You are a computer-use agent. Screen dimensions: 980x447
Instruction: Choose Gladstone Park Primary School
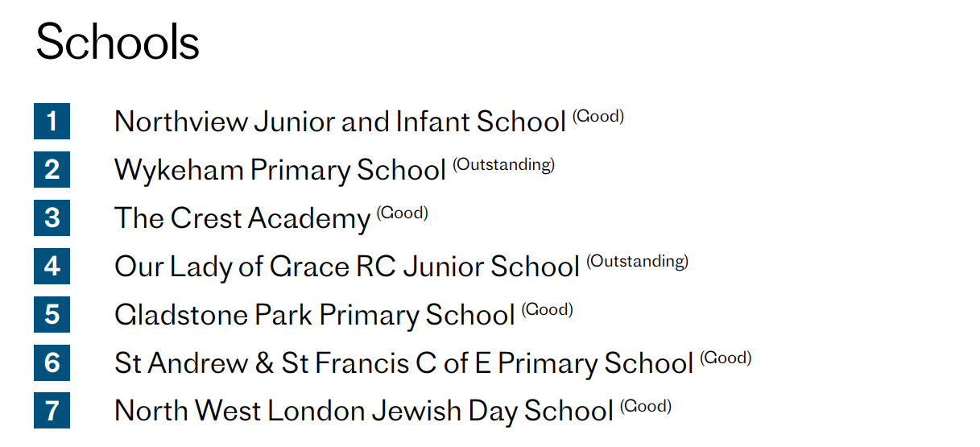click(314, 314)
